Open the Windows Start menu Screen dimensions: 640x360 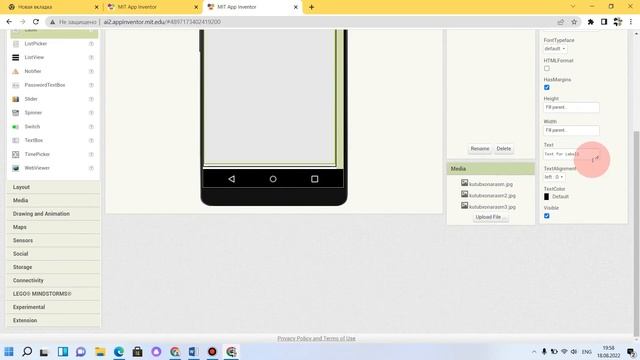pyautogui.click(x=9, y=351)
